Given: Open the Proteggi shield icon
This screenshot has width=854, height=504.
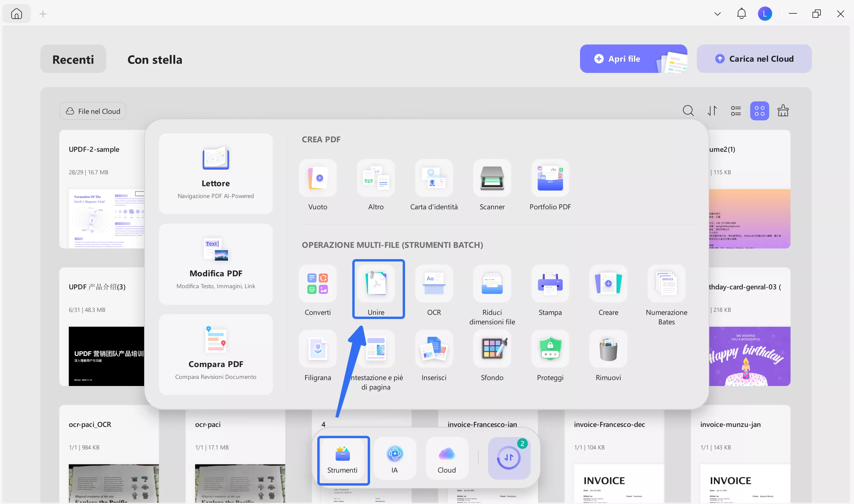Looking at the screenshot, I should pos(550,349).
